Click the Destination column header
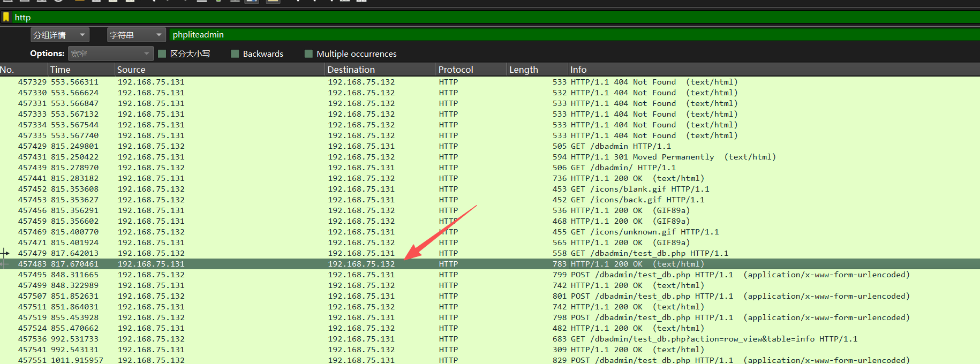 pyautogui.click(x=381, y=70)
